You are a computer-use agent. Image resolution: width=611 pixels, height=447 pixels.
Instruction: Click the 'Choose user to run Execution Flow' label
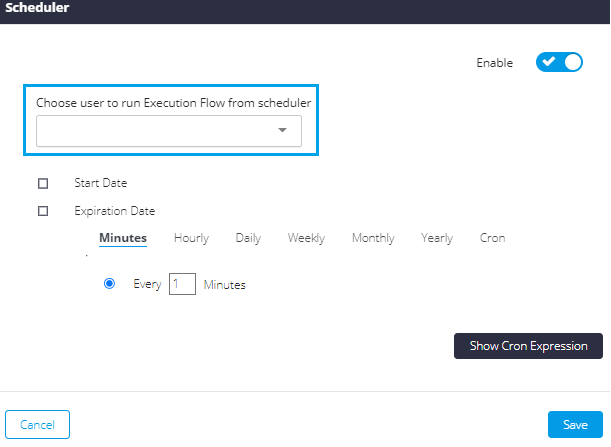173,103
